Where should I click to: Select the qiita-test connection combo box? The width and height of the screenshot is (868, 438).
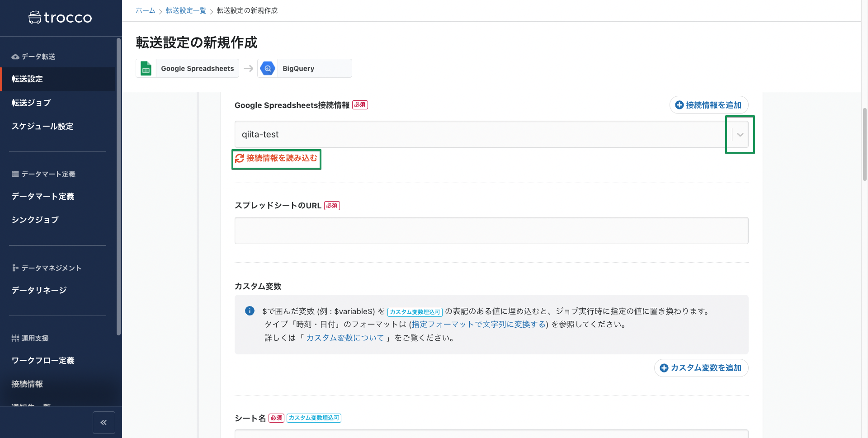click(x=491, y=134)
